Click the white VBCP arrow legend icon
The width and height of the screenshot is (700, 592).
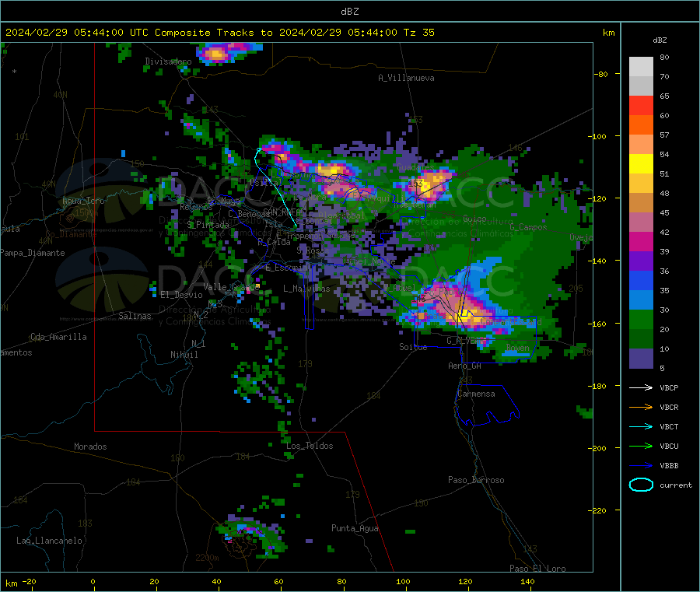pos(641,387)
